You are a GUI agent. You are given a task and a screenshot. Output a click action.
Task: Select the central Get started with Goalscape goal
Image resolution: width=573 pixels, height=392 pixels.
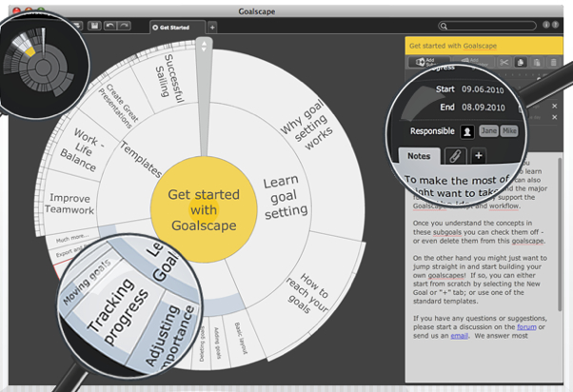[204, 210]
